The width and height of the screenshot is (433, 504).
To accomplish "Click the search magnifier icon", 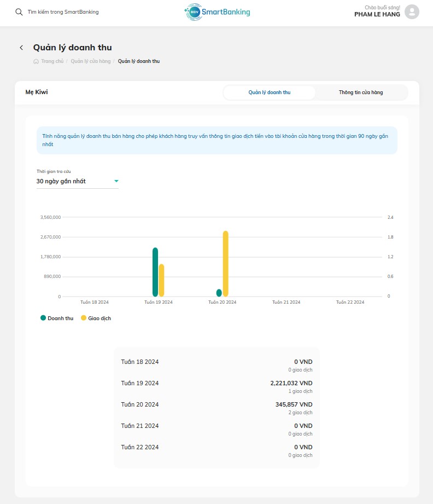I will (19, 12).
